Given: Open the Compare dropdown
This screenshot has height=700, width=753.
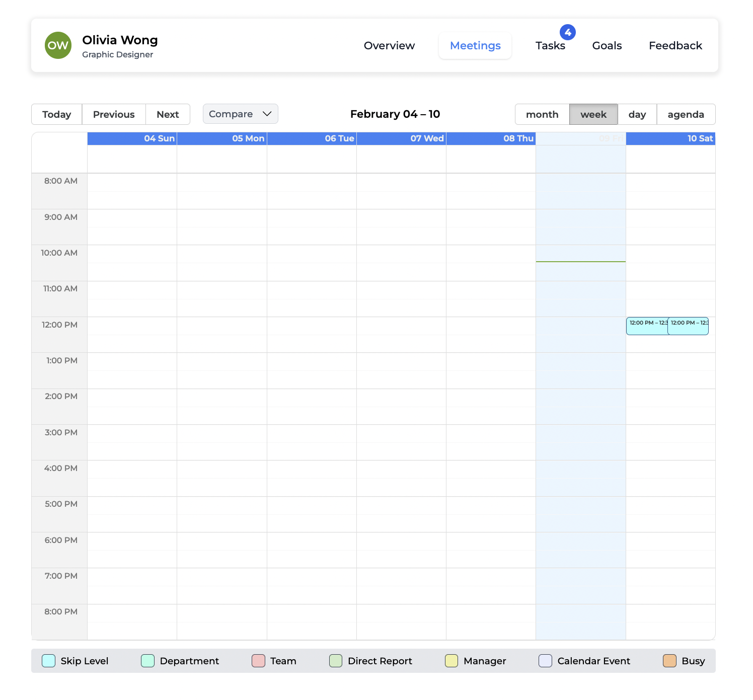Looking at the screenshot, I should (x=240, y=114).
